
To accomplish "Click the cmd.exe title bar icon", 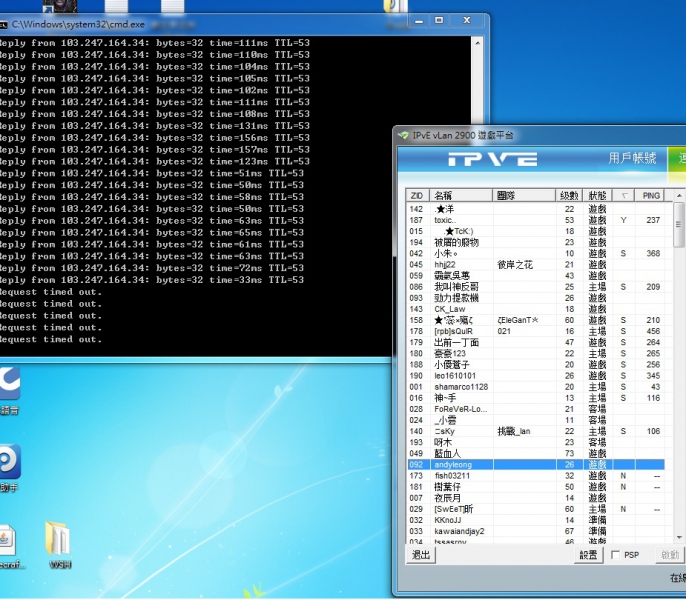I will pos(3,21).
